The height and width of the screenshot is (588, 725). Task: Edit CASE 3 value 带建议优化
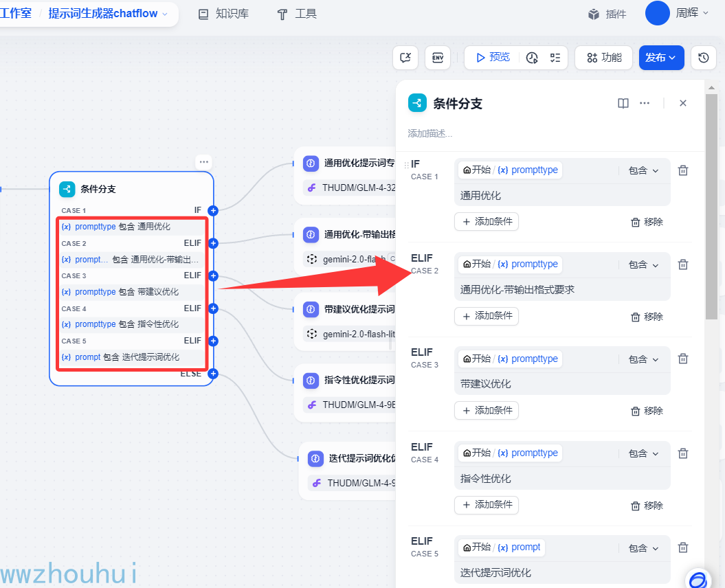click(562, 384)
